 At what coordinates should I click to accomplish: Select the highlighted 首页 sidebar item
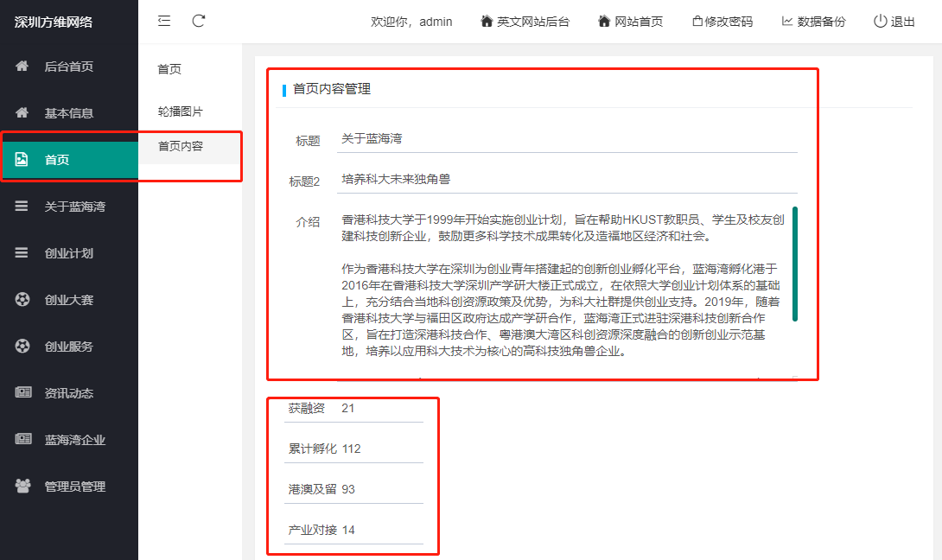tap(69, 160)
